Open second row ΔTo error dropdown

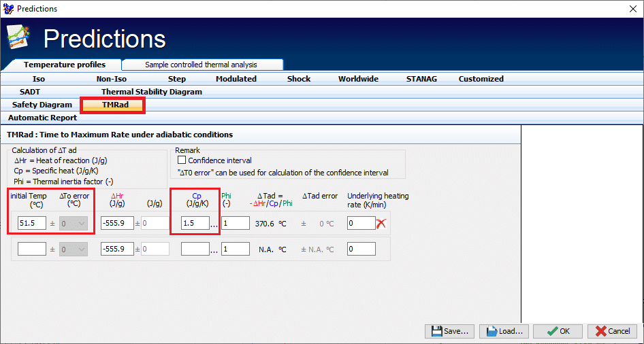click(x=74, y=250)
